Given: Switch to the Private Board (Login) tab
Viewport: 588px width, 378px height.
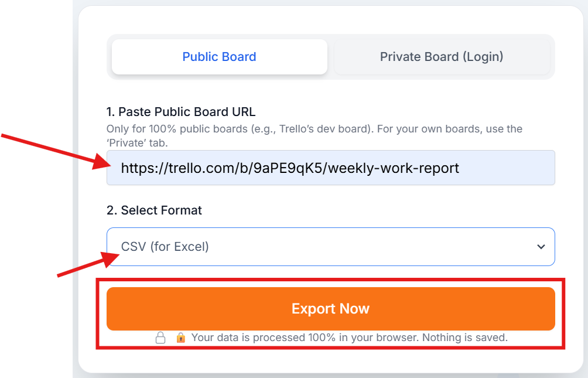Looking at the screenshot, I should [x=442, y=56].
